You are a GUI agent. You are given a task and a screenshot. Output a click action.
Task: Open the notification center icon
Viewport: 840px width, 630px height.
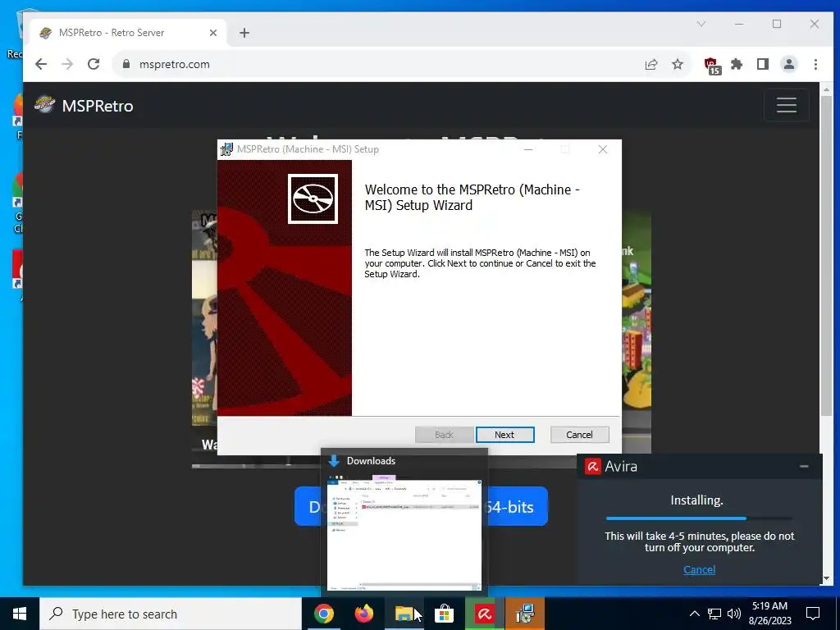[813, 614]
